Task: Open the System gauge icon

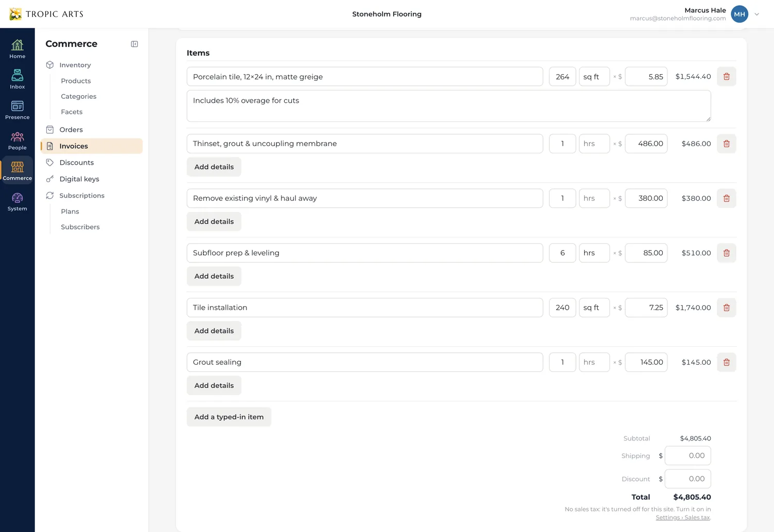Action: tap(17, 201)
